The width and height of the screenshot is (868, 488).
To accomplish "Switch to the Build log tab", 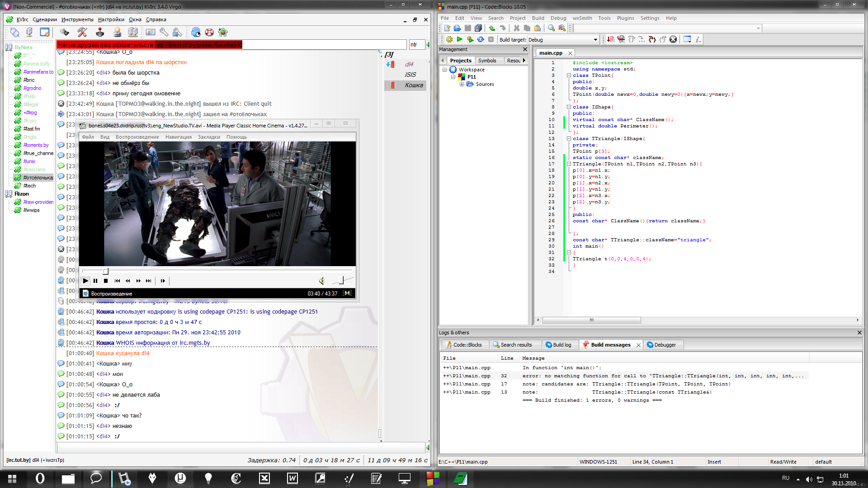I will click(x=559, y=345).
